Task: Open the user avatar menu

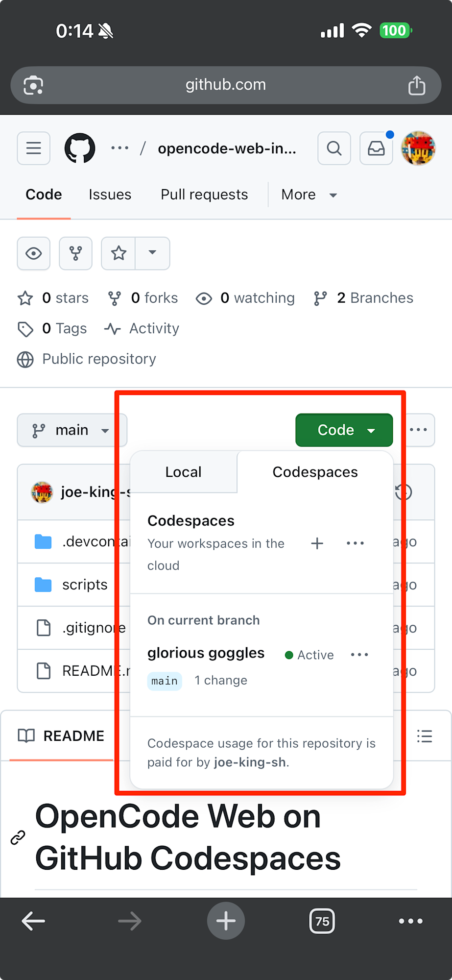Action: pyautogui.click(x=418, y=148)
